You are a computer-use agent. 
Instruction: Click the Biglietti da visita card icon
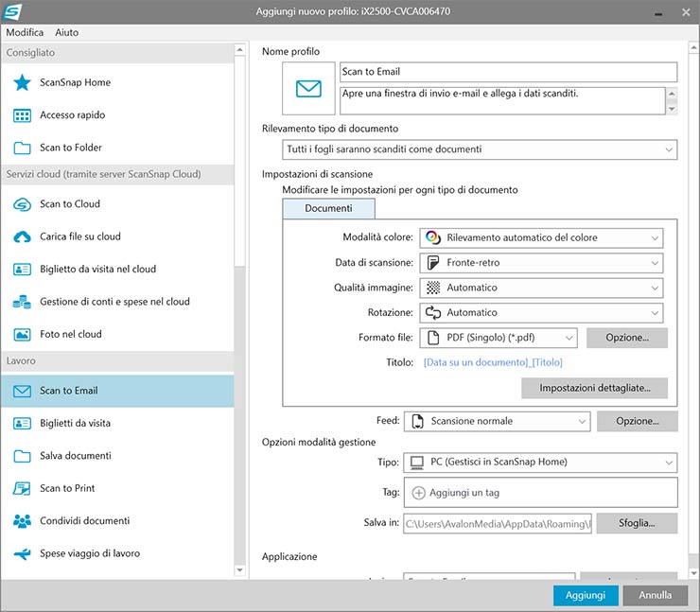(22, 423)
